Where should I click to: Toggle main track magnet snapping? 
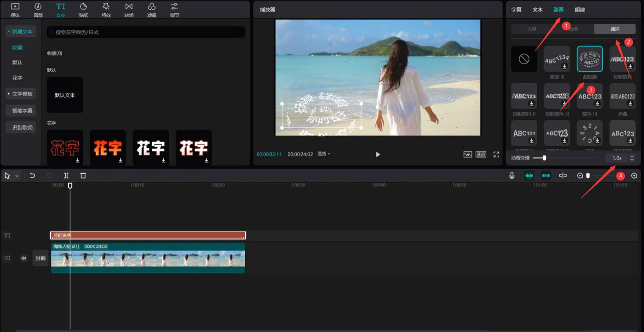coord(529,175)
